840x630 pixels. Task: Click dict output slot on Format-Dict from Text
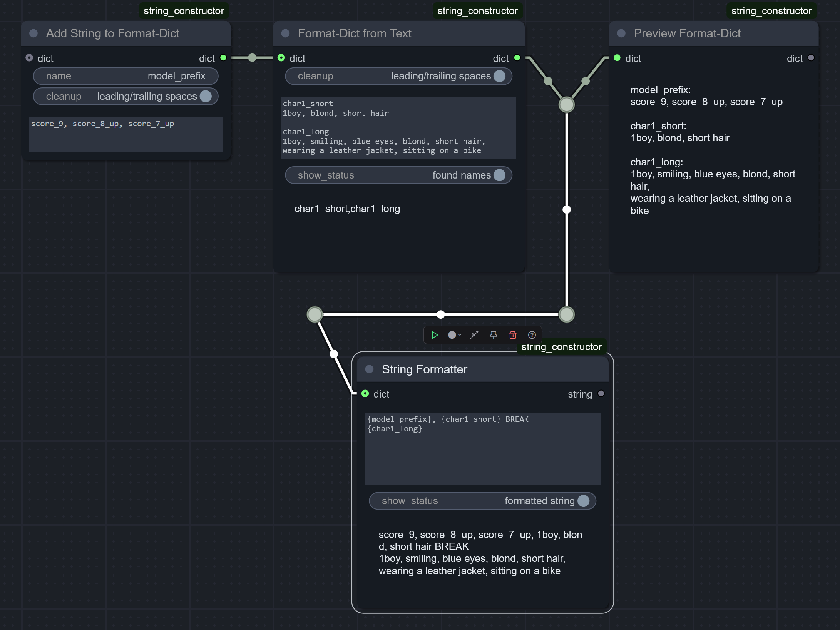coord(517,58)
